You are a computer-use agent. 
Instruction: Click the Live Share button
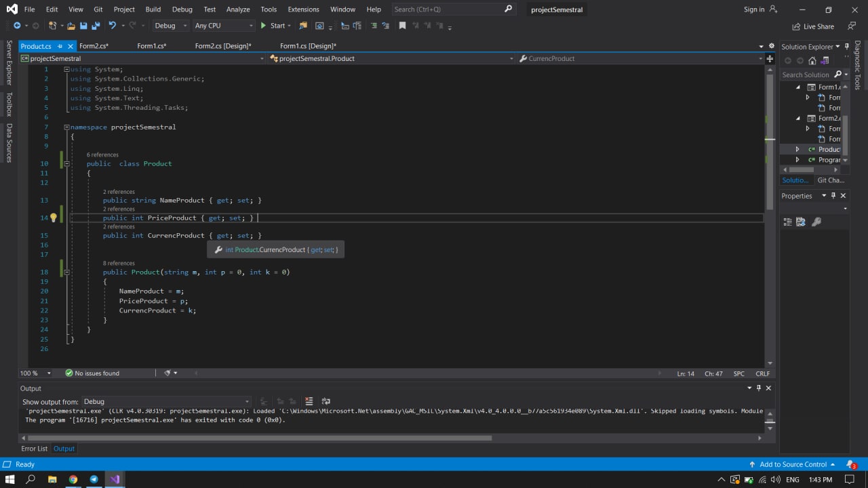[x=812, y=26]
